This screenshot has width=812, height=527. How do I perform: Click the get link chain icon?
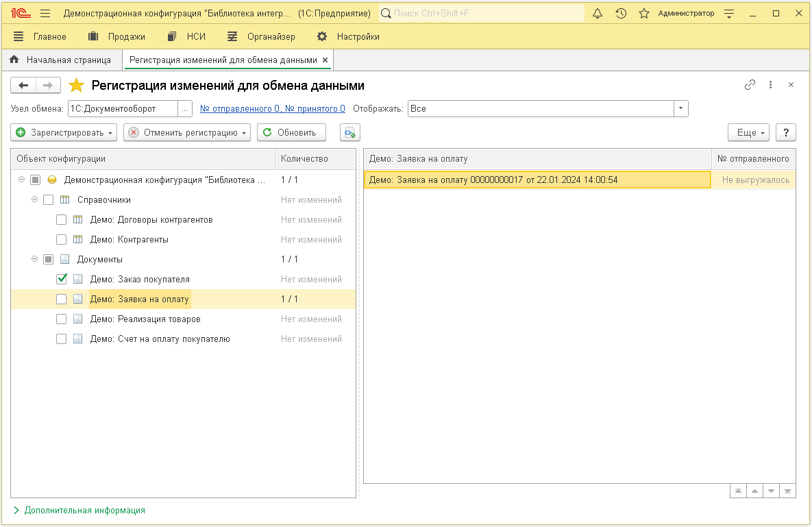coord(750,85)
